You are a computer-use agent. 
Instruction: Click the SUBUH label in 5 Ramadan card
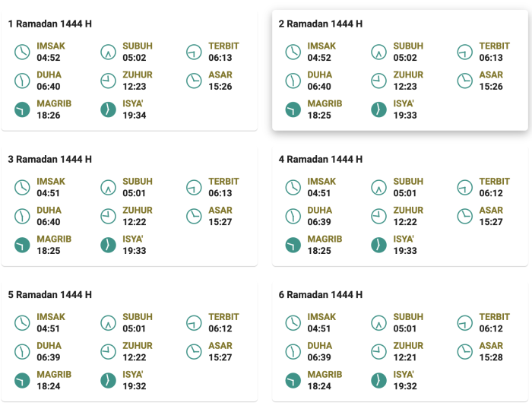(138, 317)
